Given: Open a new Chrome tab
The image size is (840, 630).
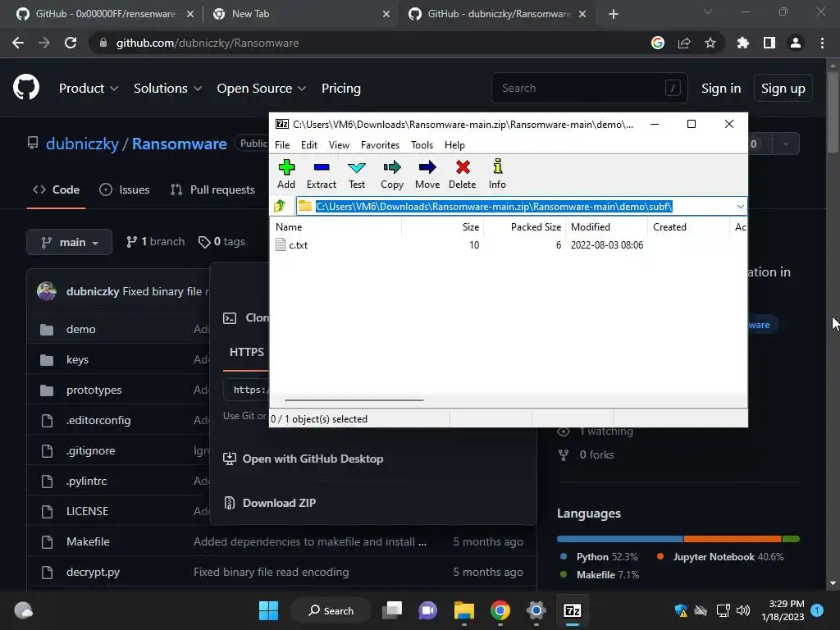Looking at the screenshot, I should 614,14.
